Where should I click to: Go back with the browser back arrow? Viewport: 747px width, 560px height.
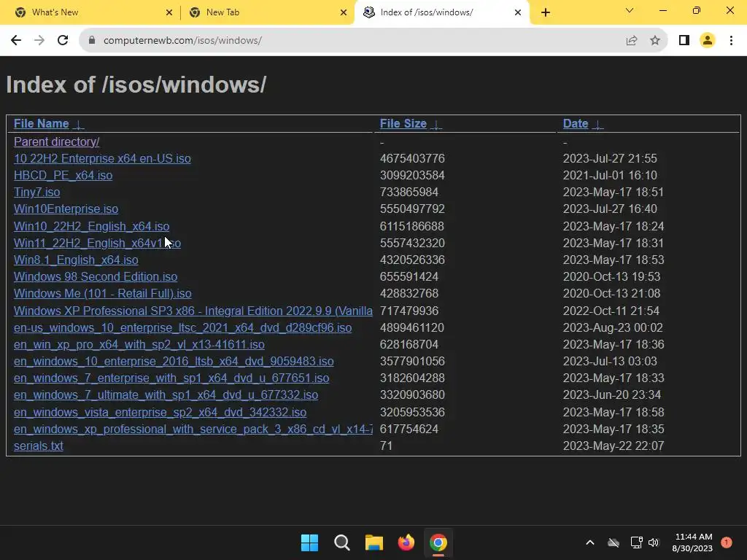click(x=16, y=41)
